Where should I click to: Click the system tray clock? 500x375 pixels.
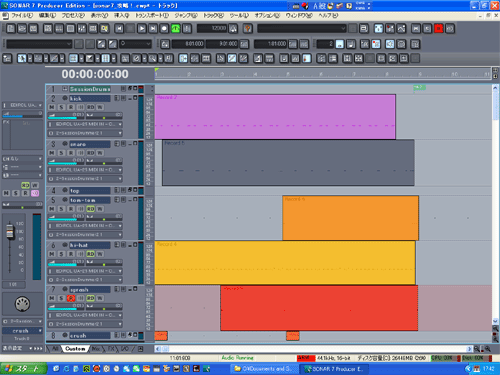pyautogui.click(x=489, y=369)
